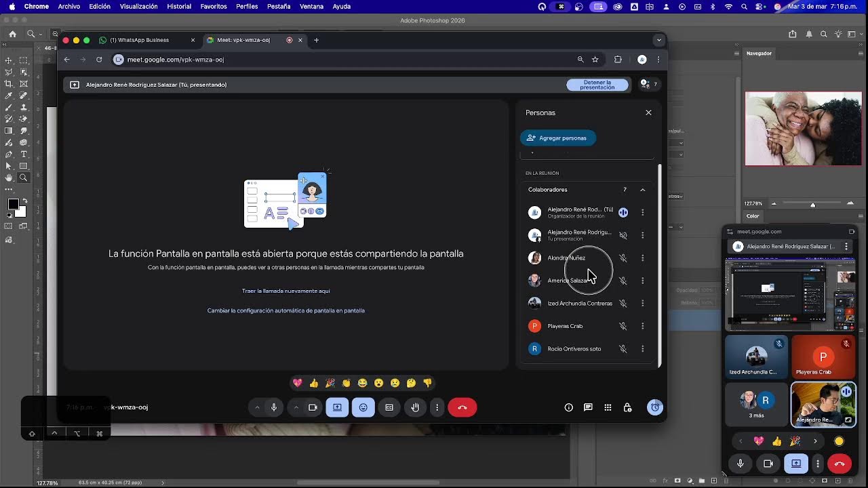Select the Brush tool in Photoshop

(8, 107)
